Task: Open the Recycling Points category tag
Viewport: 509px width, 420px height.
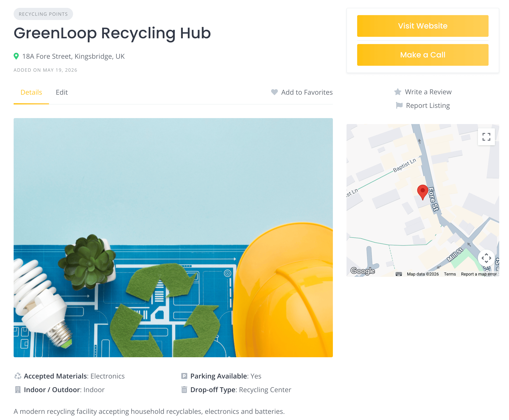Action: (x=43, y=14)
